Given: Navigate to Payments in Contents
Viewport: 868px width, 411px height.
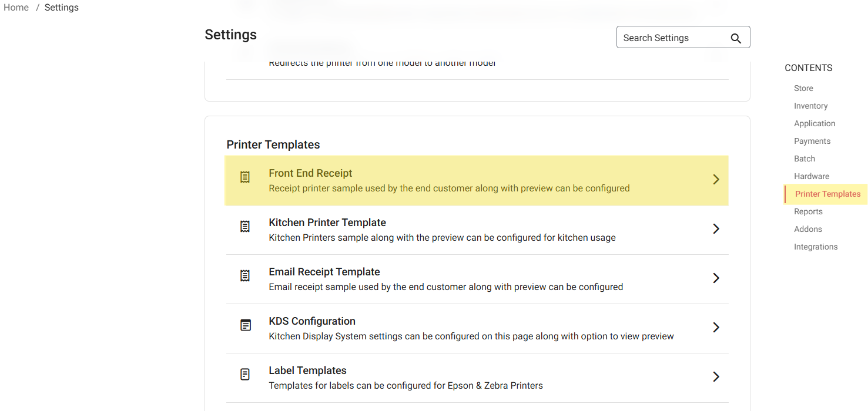Looking at the screenshot, I should pos(812,141).
